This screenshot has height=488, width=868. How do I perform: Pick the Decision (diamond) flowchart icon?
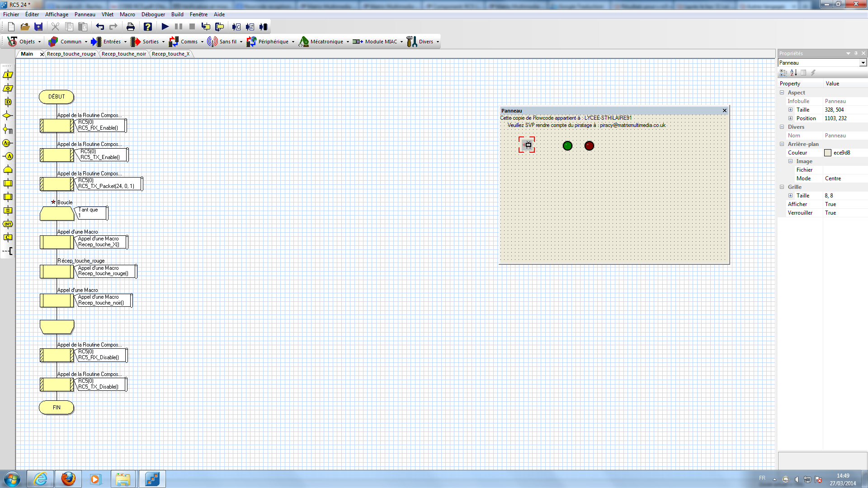[x=7, y=116]
